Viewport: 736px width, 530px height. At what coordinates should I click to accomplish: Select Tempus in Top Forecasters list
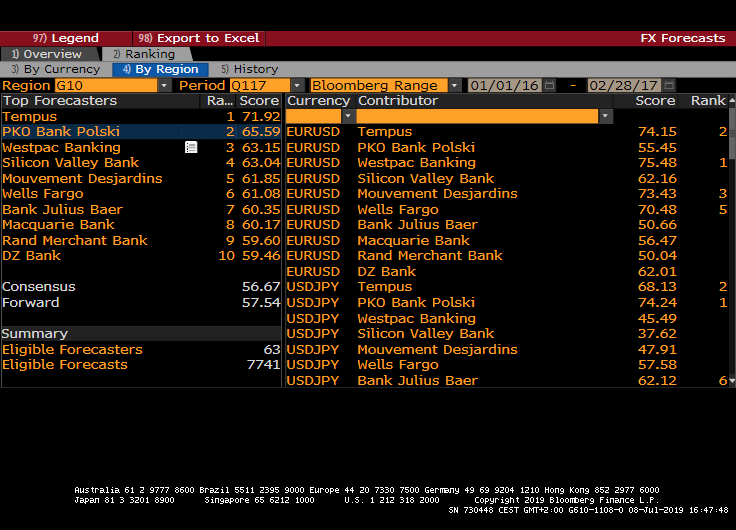click(30, 117)
